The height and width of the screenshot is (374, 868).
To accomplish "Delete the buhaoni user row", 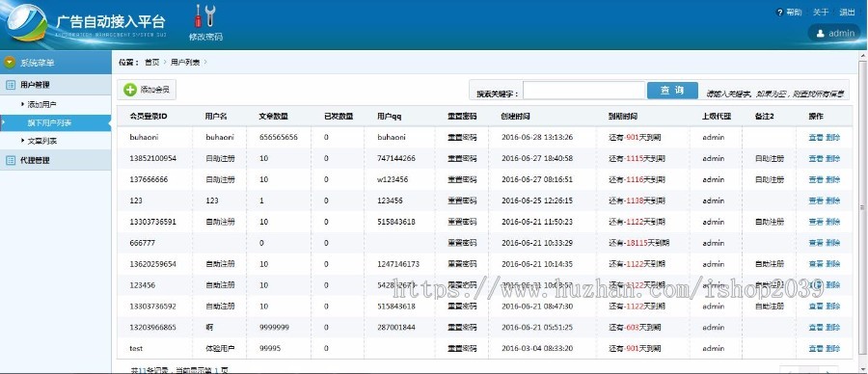I will tap(832, 137).
